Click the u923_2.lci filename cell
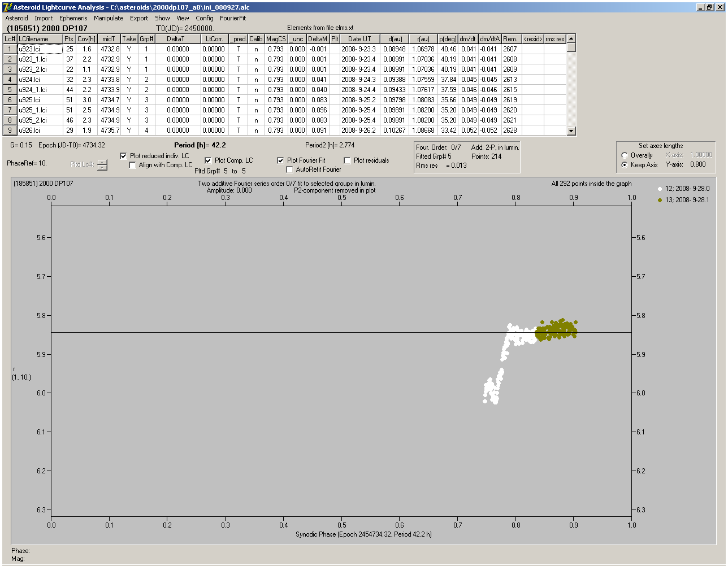 40,69
